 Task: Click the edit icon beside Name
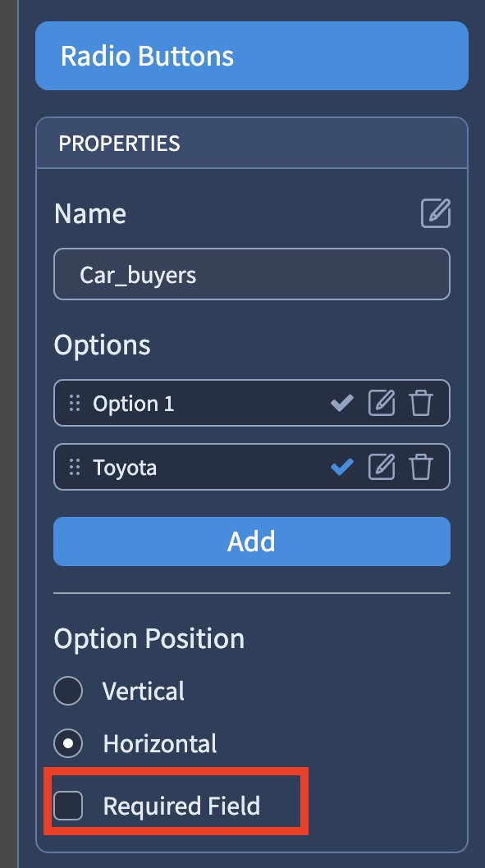pos(436,213)
